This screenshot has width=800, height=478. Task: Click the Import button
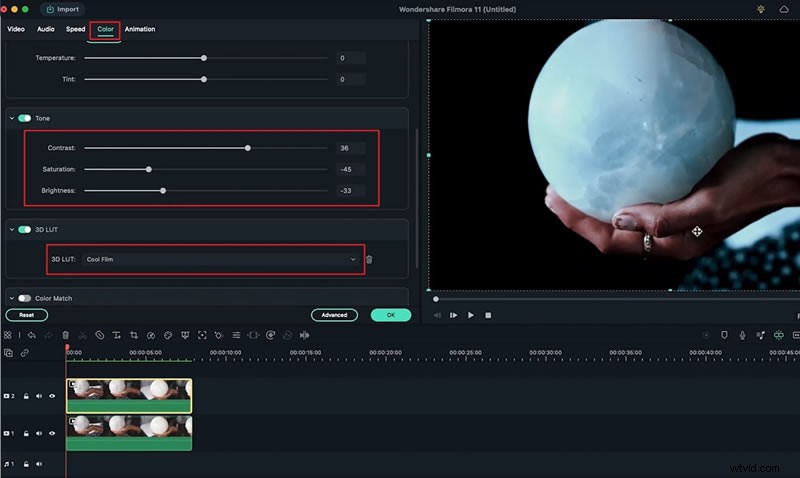[x=63, y=9]
